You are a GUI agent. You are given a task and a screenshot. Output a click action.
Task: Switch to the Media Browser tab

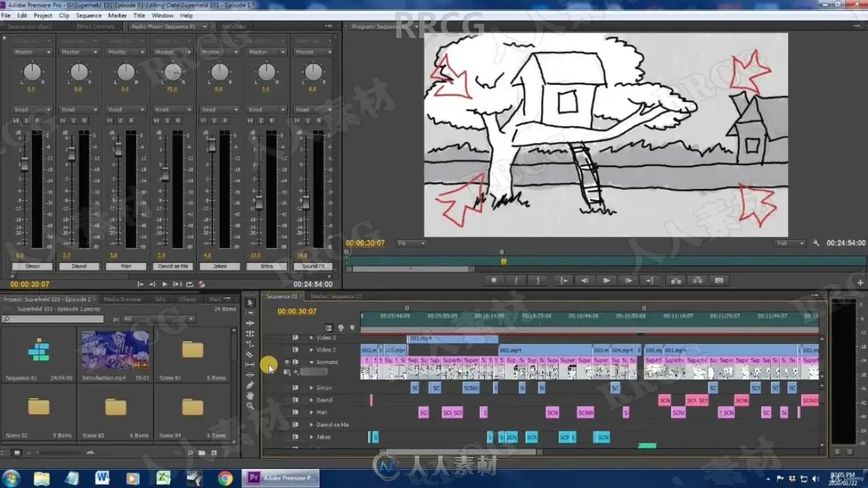123,299
